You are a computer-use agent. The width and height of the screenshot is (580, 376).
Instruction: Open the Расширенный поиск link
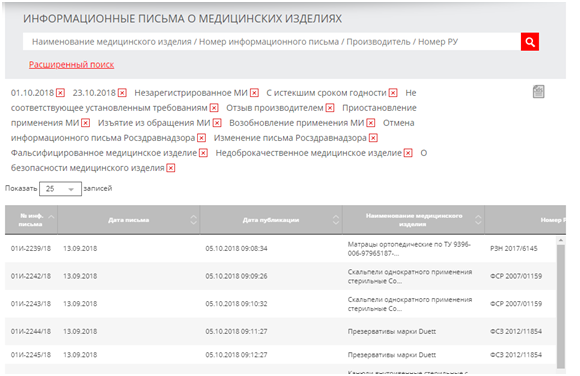pyautogui.click(x=71, y=65)
